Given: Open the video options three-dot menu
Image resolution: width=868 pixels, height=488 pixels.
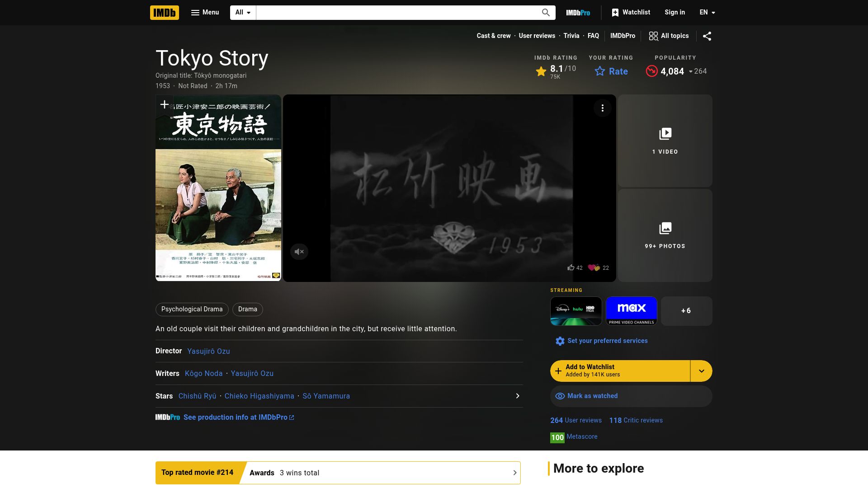Looking at the screenshot, I should [602, 108].
